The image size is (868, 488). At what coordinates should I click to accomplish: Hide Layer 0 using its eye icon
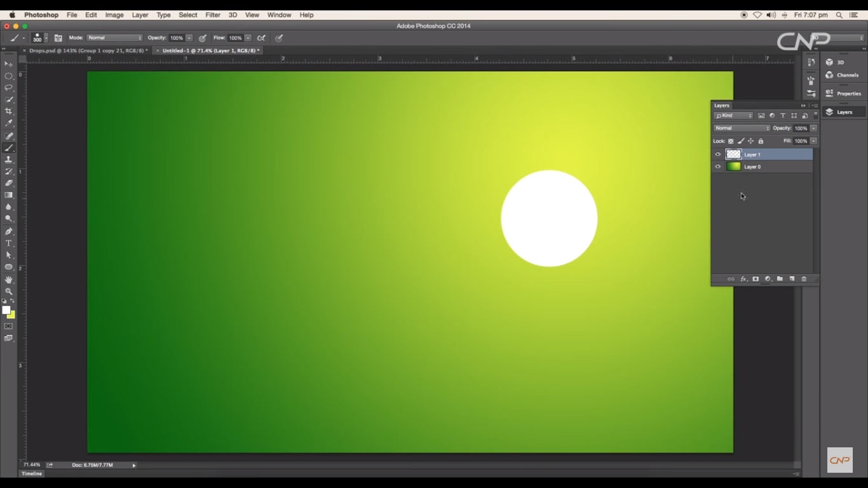click(x=718, y=166)
